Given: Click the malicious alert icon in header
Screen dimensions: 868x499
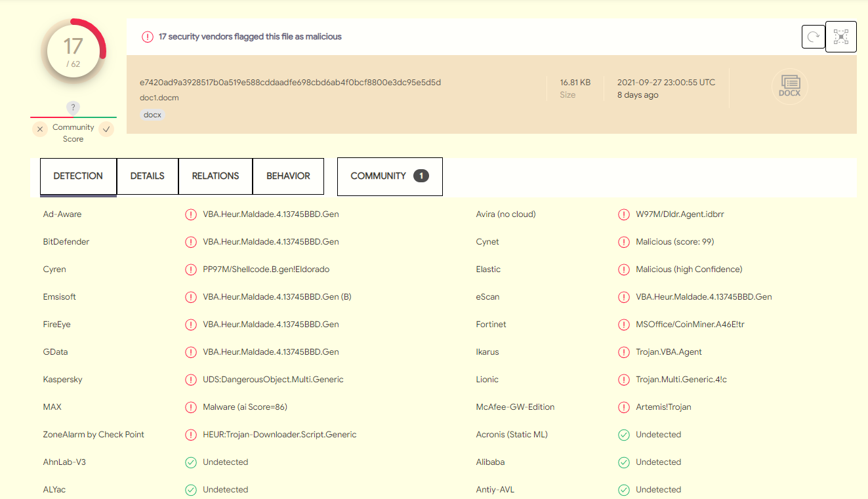Looking at the screenshot, I should tap(148, 37).
